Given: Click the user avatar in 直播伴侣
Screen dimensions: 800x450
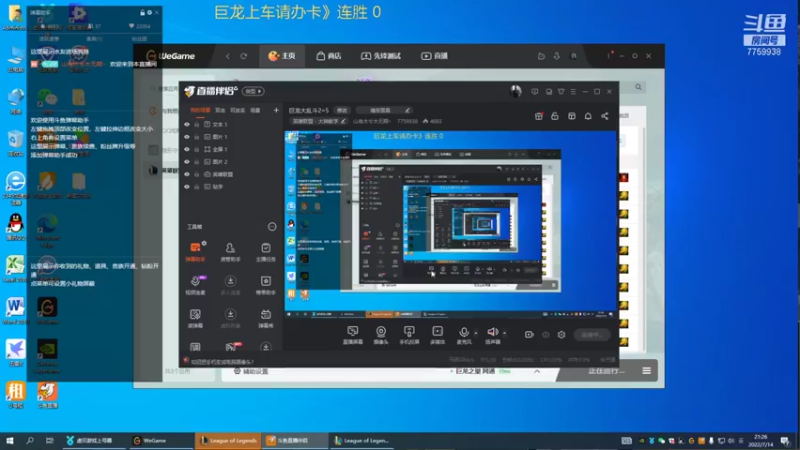Looking at the screenshot, I should [515, 91].
